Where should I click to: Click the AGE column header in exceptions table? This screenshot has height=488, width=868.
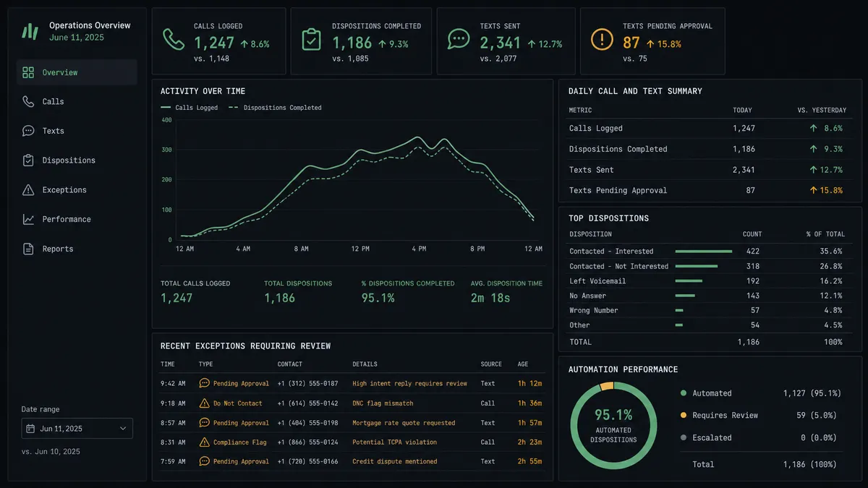(x=523, y=364)
